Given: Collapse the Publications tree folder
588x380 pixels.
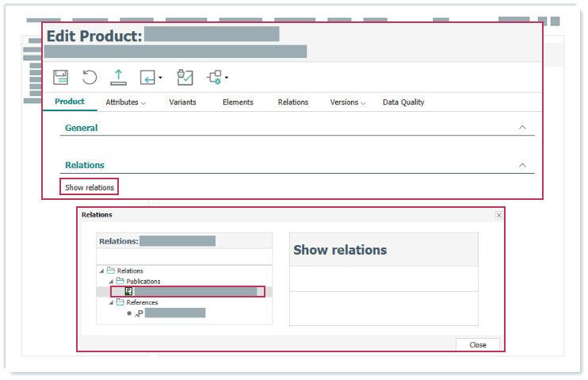Looking at the screenshot, I should [x=112, y=282].
